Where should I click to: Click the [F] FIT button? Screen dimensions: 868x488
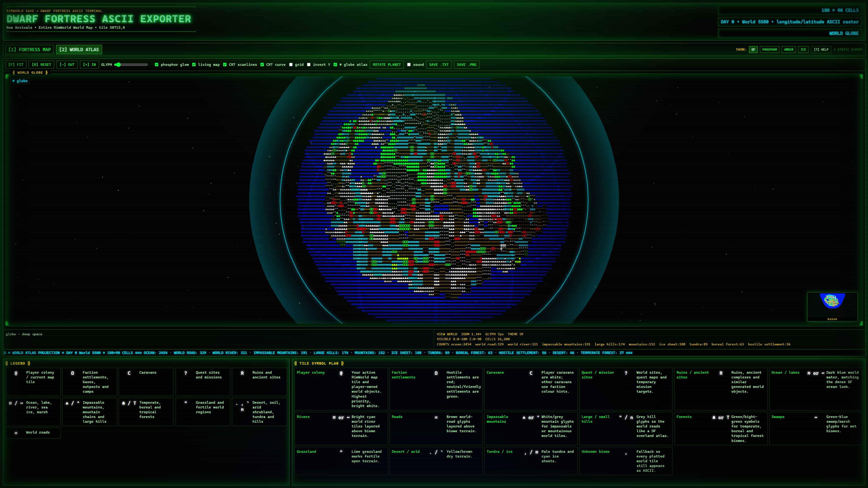16,65
